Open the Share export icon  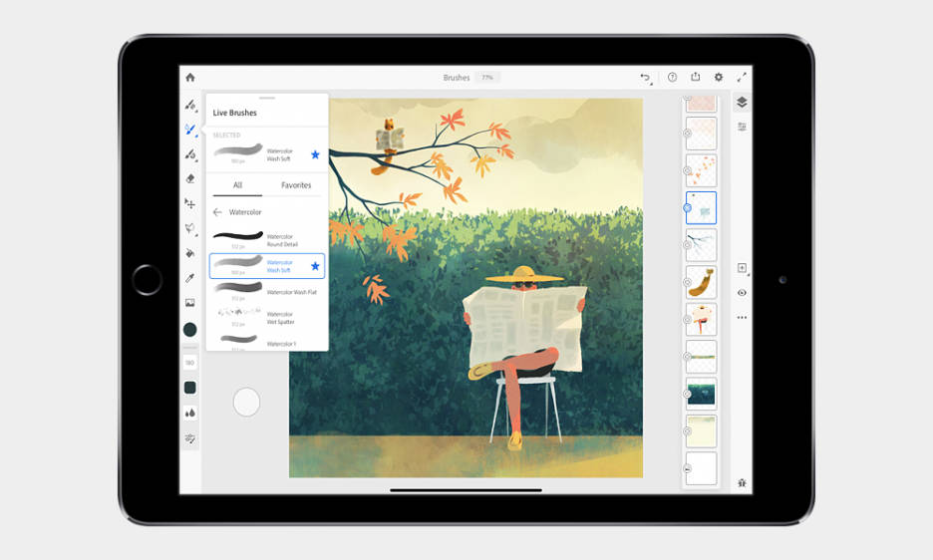[695, 78]
